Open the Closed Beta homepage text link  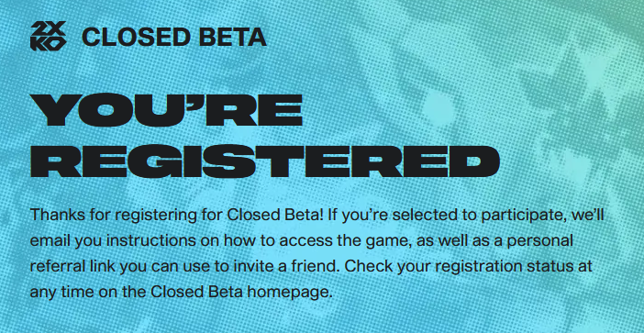pyautogui.click(x=240, y=292)
